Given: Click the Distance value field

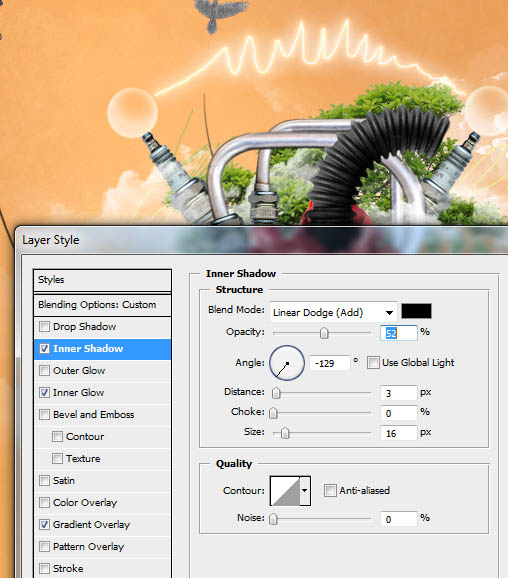Looking at the screenshot, I should click(399, 393).
